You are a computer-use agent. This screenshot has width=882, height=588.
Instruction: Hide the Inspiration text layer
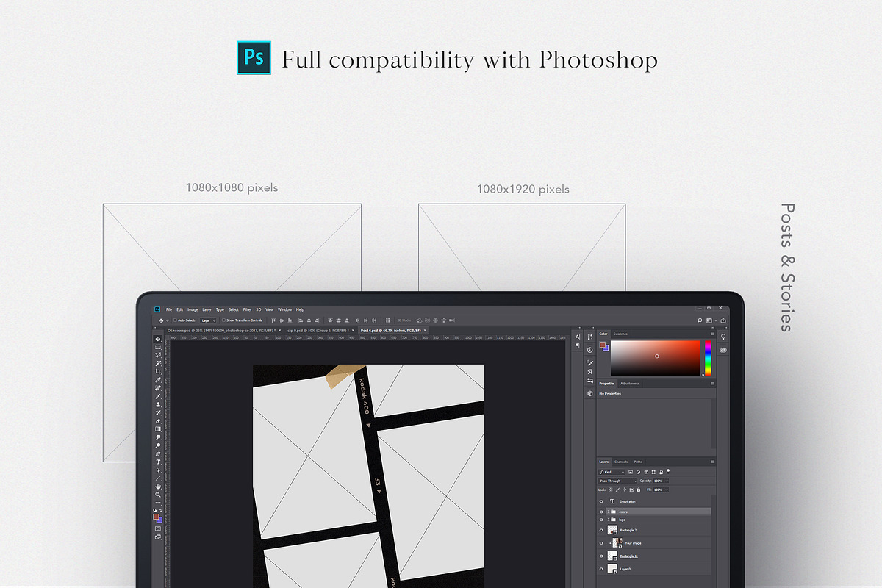[x=601, y=501]
